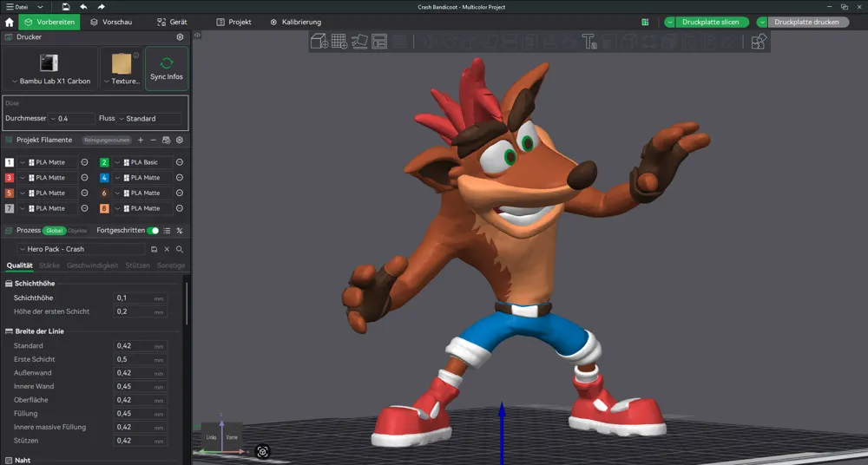The width and height of the screenshot is (868, 465).
Task: Click the Druckplatte slicen button
Action: [712, 23]
